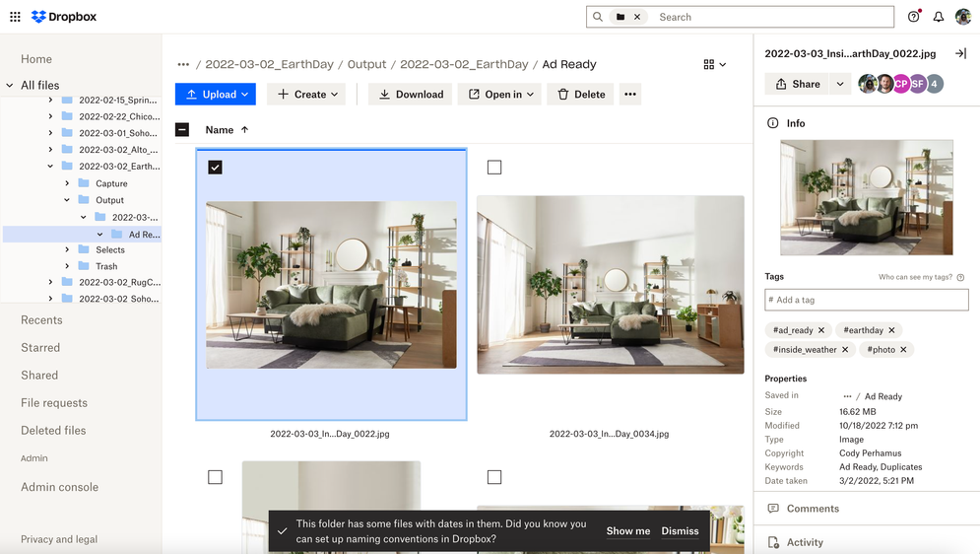Open Deleted files
Viewport: 980px width, 554px height.
53,430
